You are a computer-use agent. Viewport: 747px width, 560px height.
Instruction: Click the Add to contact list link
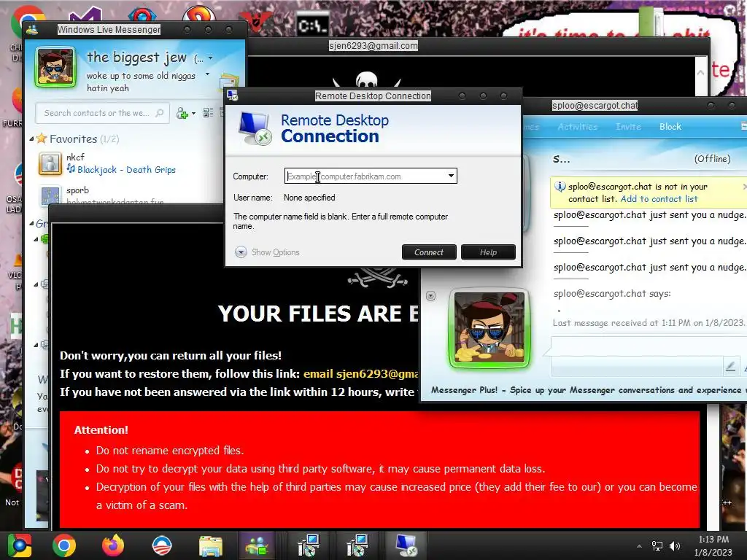[x=659, y=199]
